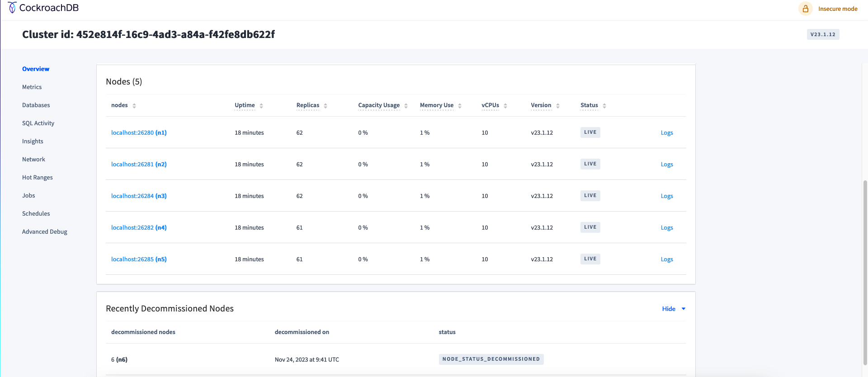Click the Nov 24, 2023 decommission date

(x=307, y=359)
